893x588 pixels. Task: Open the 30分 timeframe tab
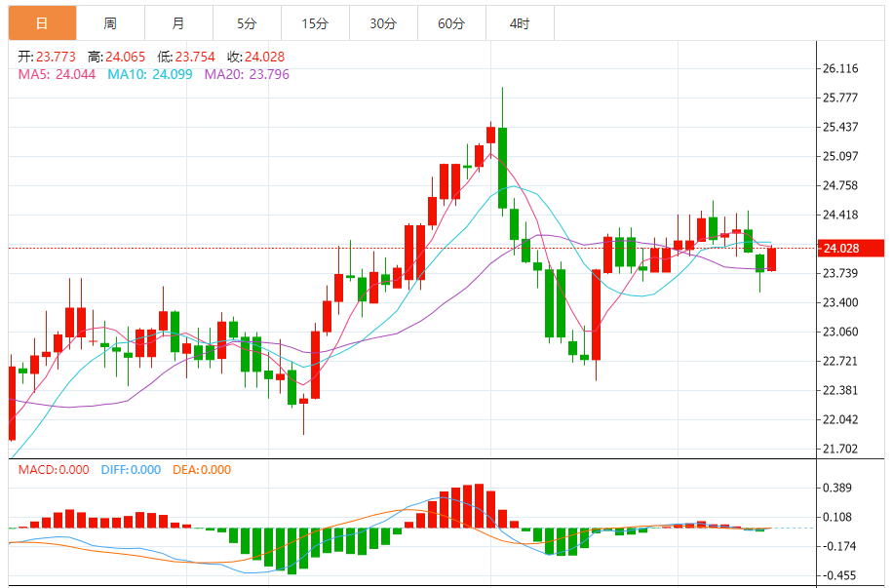coord(383,23)
